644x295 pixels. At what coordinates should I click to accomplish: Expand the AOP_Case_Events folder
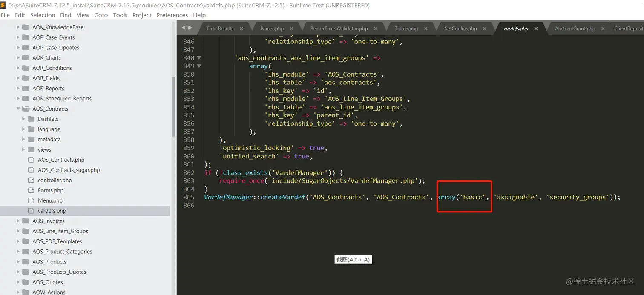(18, 37)
